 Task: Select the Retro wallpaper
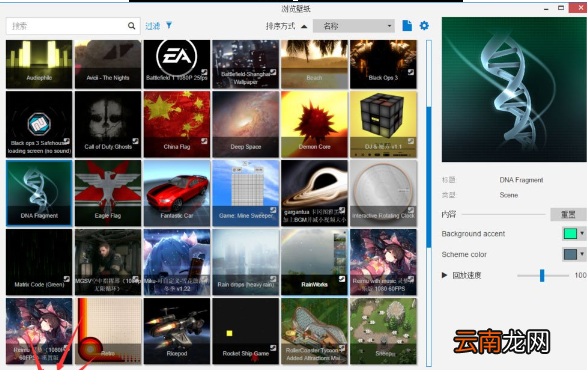108,331
